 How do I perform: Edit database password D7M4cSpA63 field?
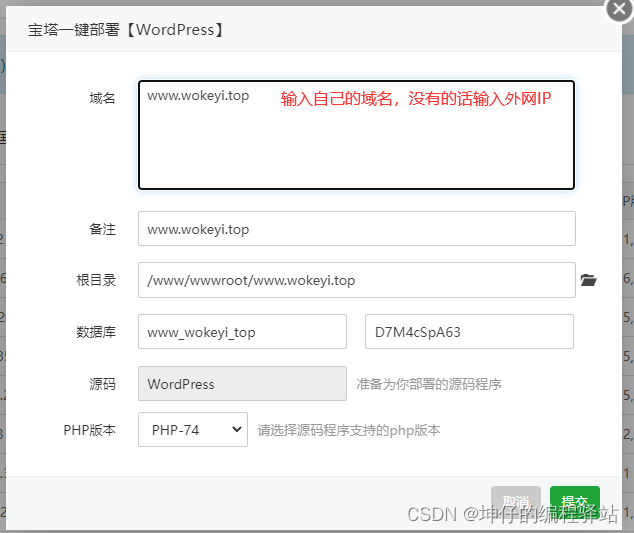pyautogui.click(x=469, y=332)
